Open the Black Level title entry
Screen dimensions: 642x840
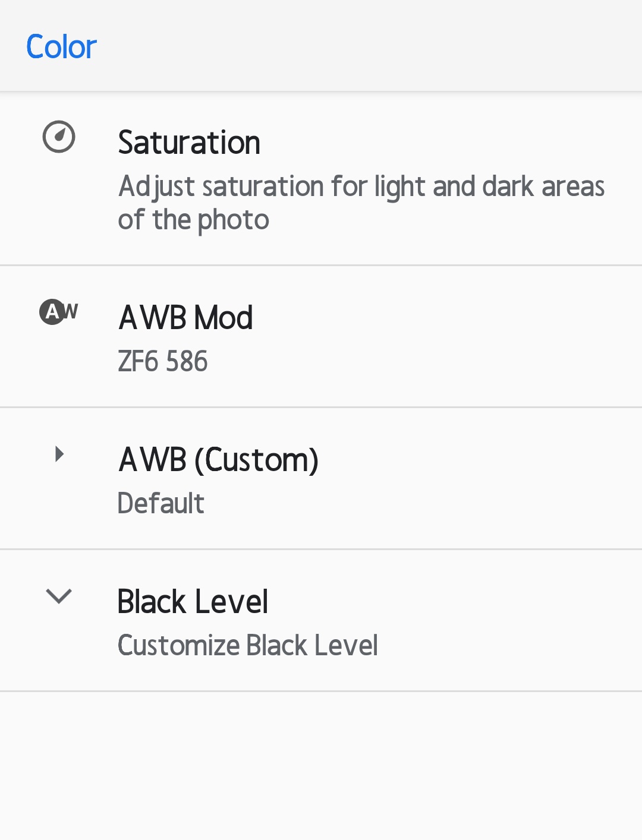(x=193, y=602)
